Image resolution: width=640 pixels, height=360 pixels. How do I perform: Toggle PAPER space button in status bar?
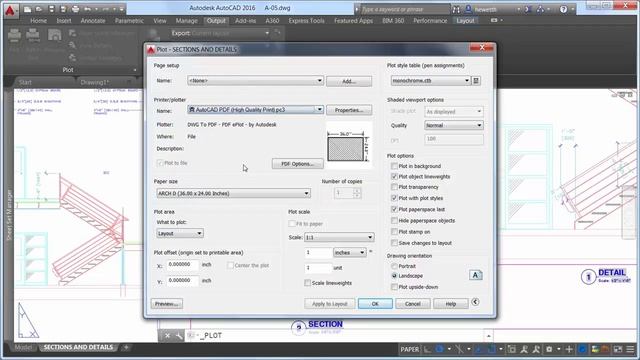tap(409, 349)
